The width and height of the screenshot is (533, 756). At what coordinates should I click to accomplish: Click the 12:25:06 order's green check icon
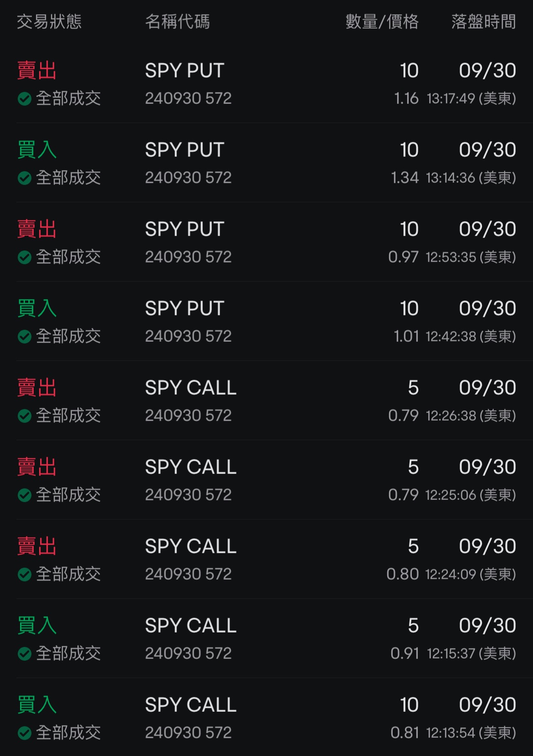(x=25, y=495)
